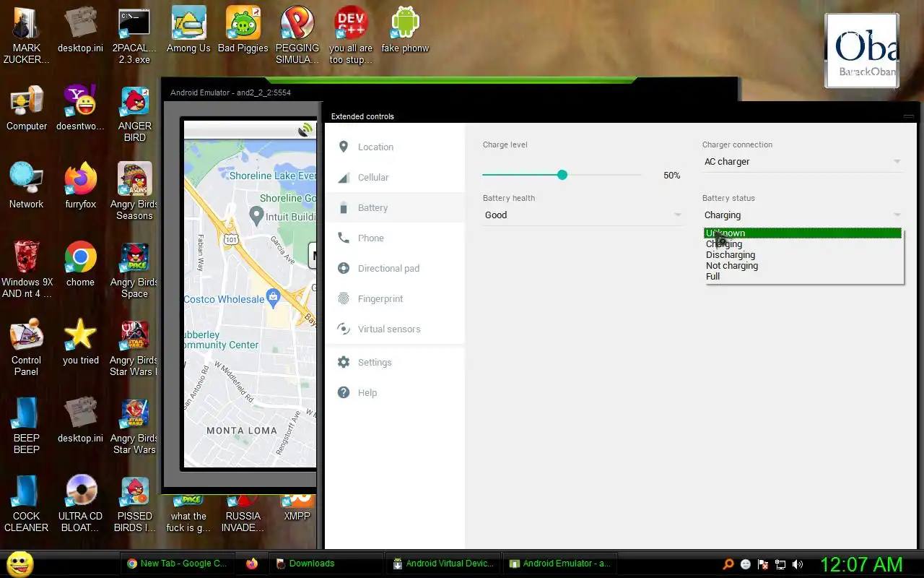Select Full battery status option
Screen dimensions: 924x578
coord(803,276)
